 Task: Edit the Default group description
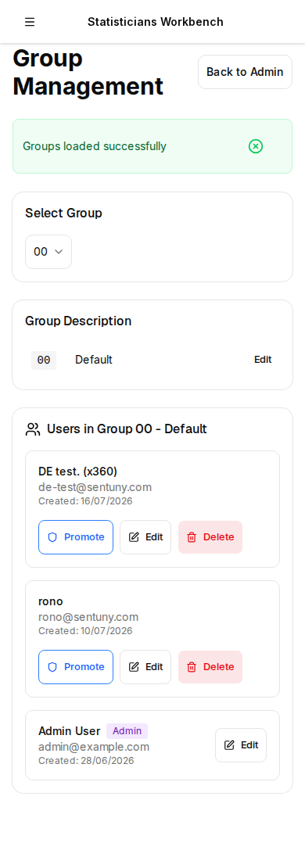click(x=263, y=360)
